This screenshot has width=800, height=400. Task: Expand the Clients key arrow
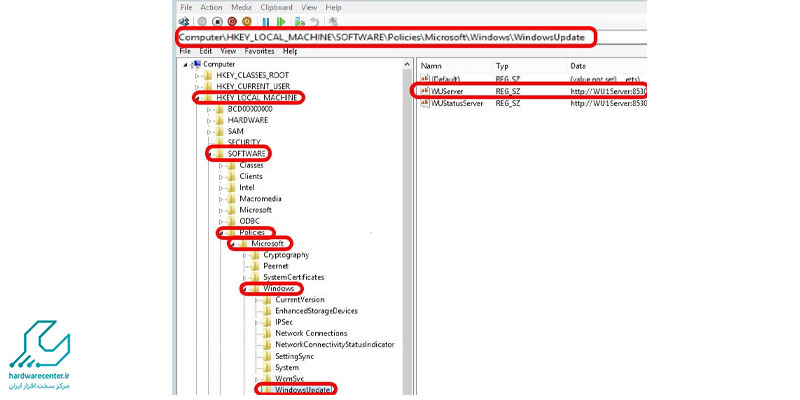pyautogui.click(x=221, y=177)
